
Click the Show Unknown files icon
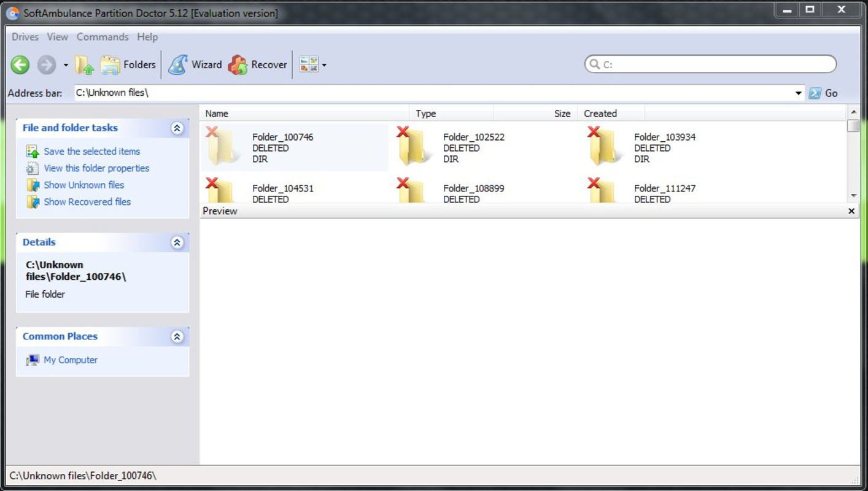coord(33,185)
